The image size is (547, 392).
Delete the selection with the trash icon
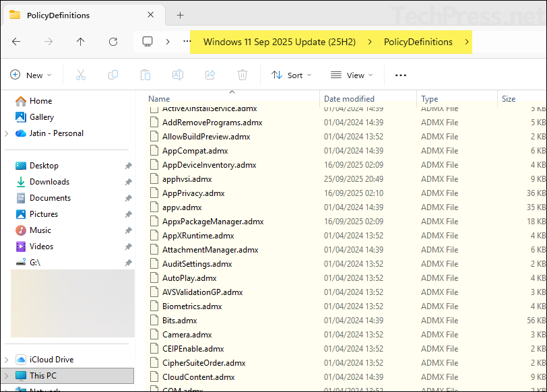[x=242, y=75]
